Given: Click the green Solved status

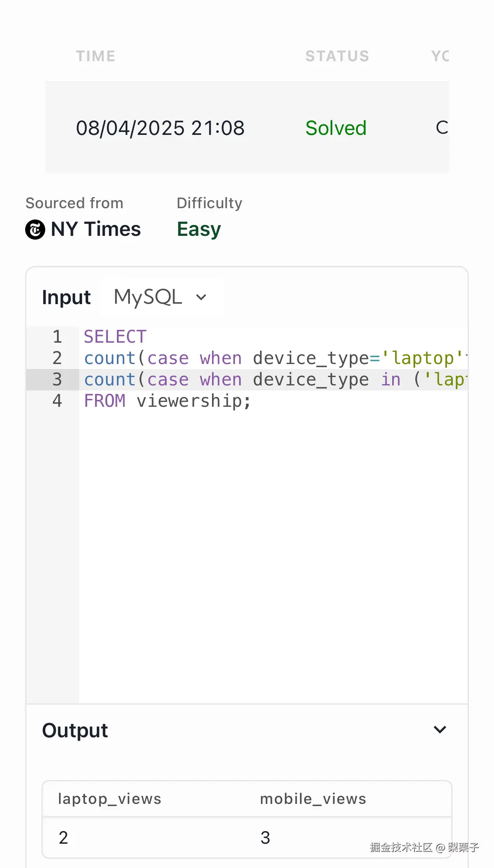Looking at the screenshot, I should pos(336,128).
